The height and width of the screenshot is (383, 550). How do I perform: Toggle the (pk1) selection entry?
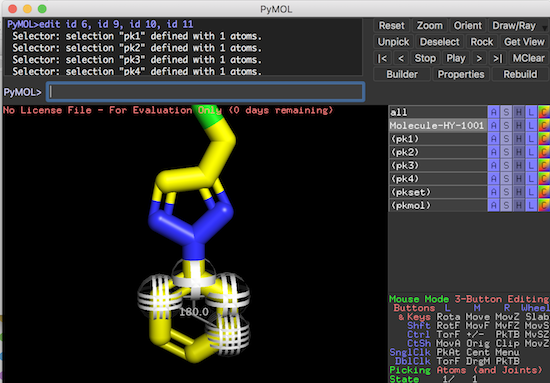438,139
